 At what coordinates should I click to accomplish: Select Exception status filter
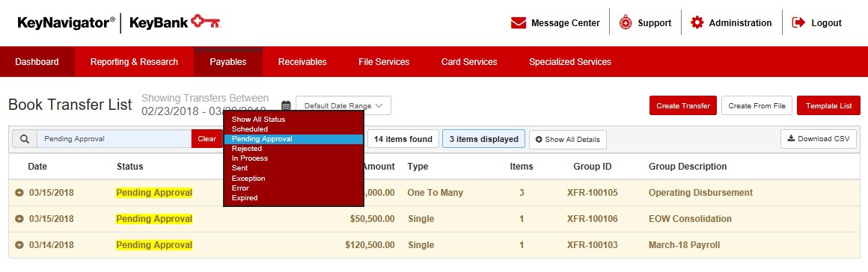293,178
